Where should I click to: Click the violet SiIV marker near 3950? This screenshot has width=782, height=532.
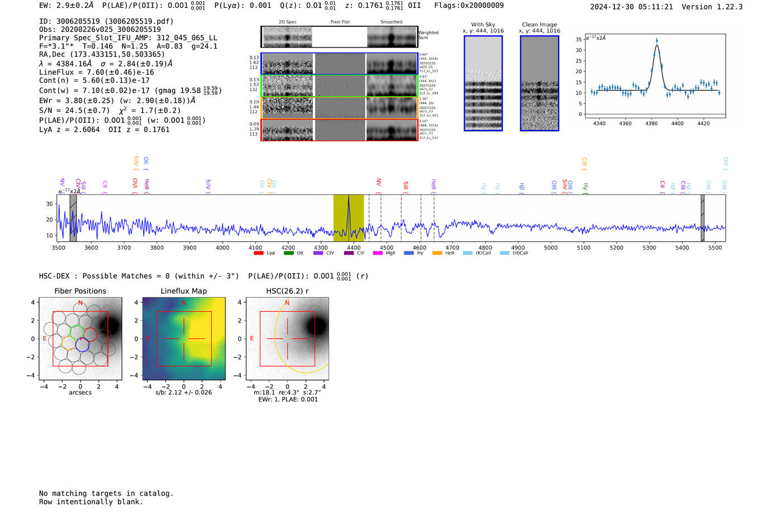208,186
